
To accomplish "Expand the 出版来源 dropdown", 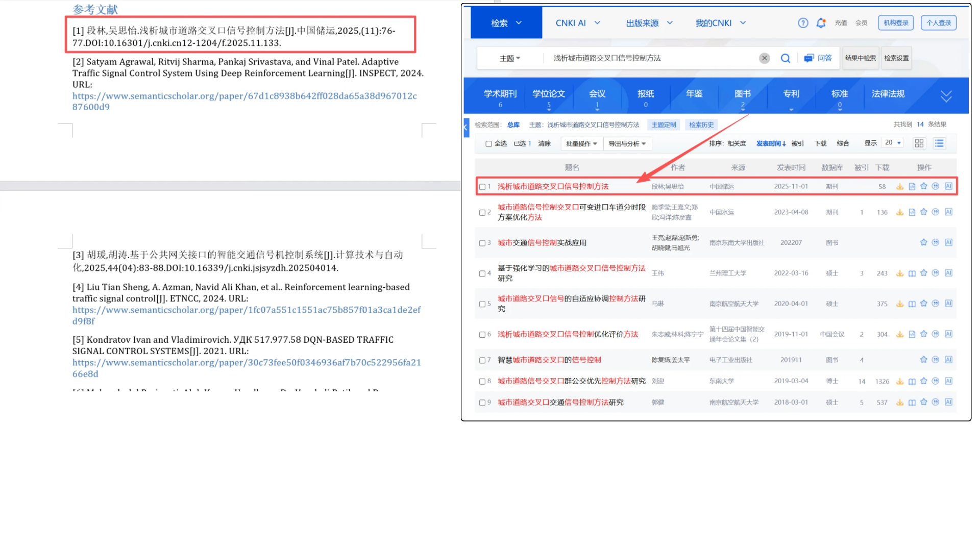I will [649, 23].
